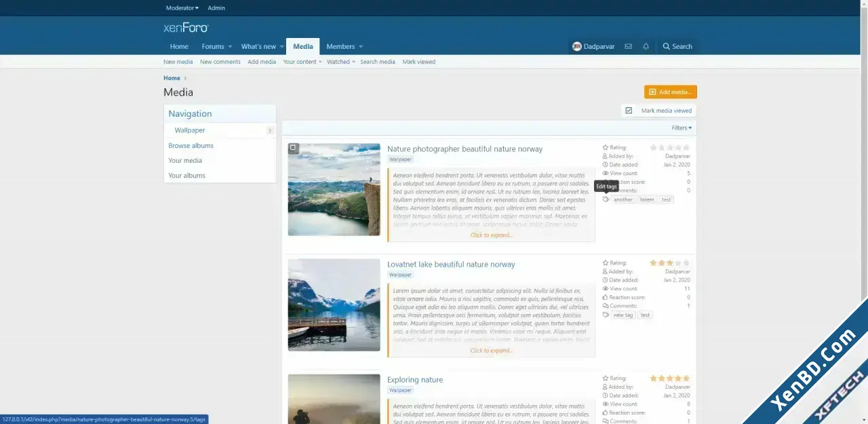Click the orange Add media button
868x424 pixels.
671,92
